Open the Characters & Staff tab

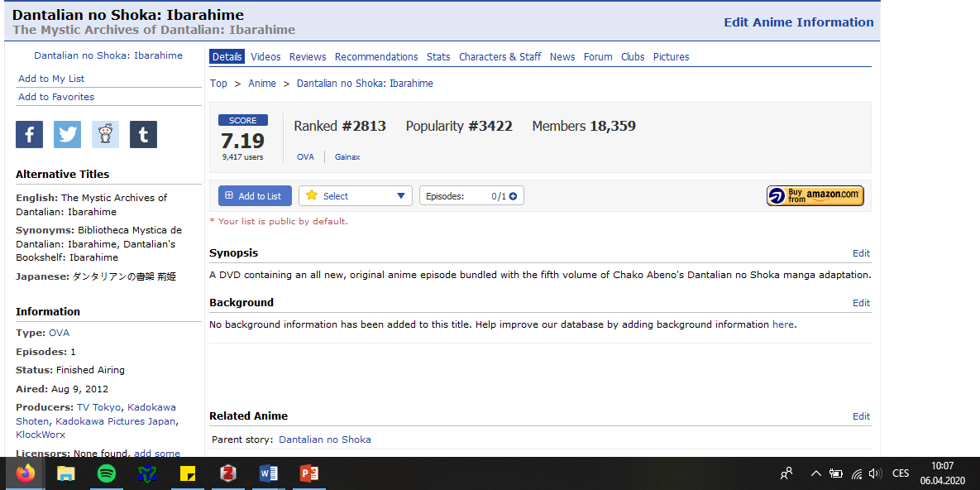coord(500,57)
